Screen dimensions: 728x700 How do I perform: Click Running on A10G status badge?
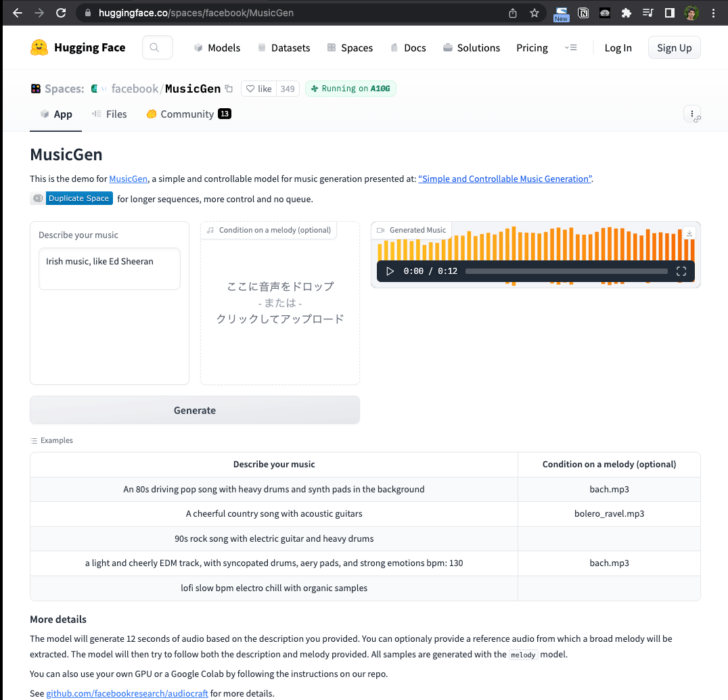click(x=350, y=89)
